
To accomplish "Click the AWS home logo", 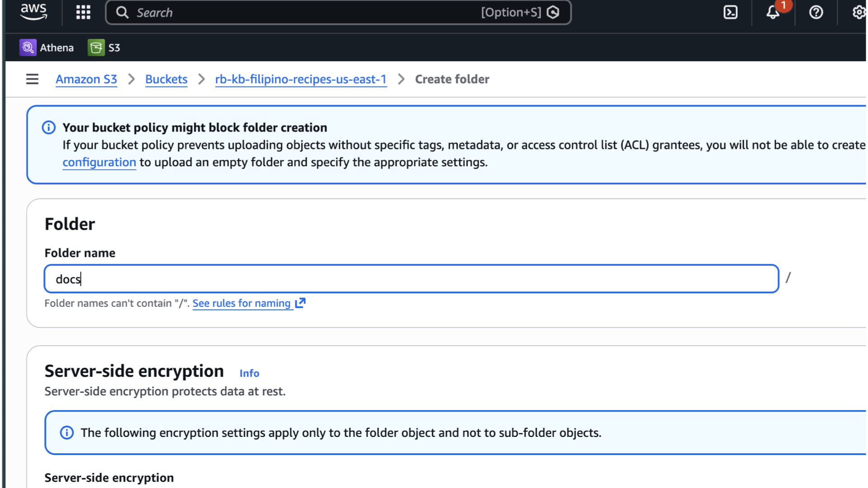I will click(33, 12).
